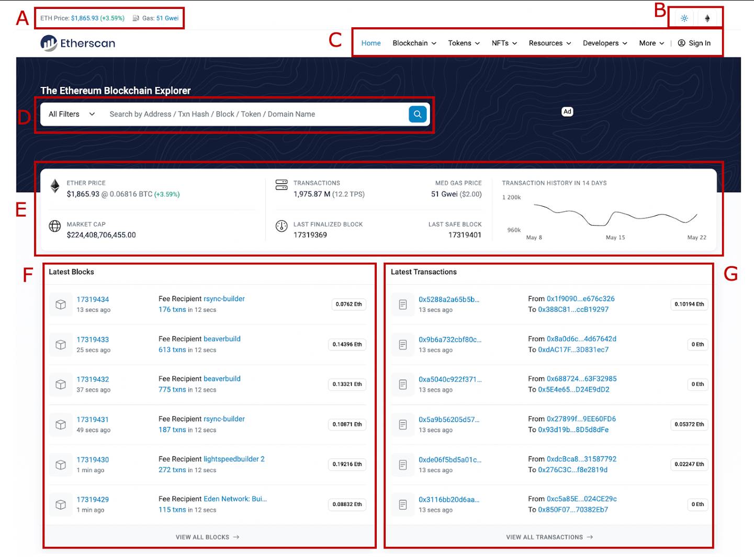
Task: Click the transactions count 1,975.87 M
Action: point(312,194)
